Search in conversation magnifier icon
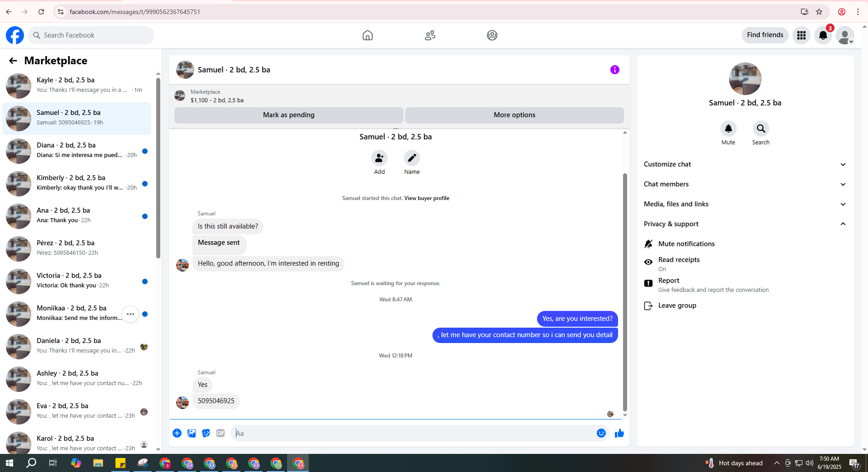Viewport: 868px width, 472px height. [761, 129]
